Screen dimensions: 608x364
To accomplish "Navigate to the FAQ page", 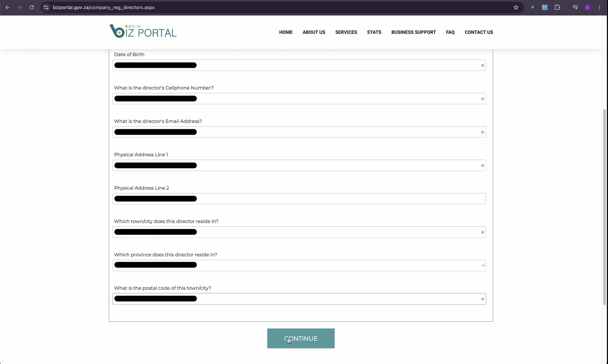I will [x=450, y=32].
